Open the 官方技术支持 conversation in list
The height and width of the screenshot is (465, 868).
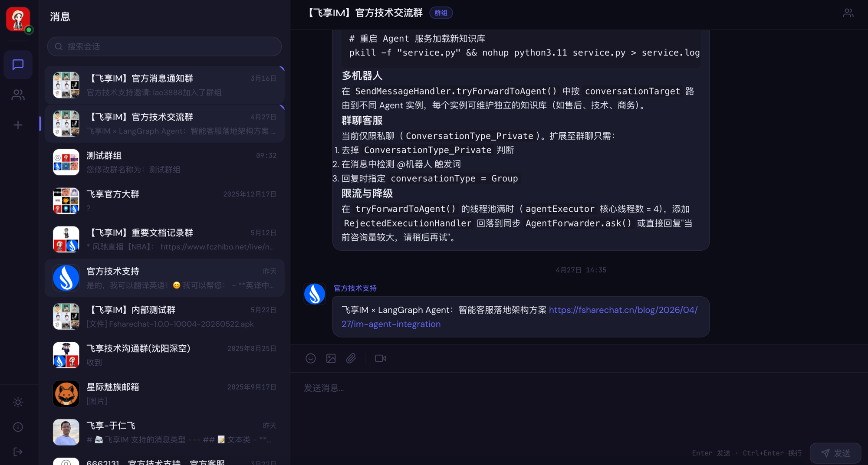(164, 278)
